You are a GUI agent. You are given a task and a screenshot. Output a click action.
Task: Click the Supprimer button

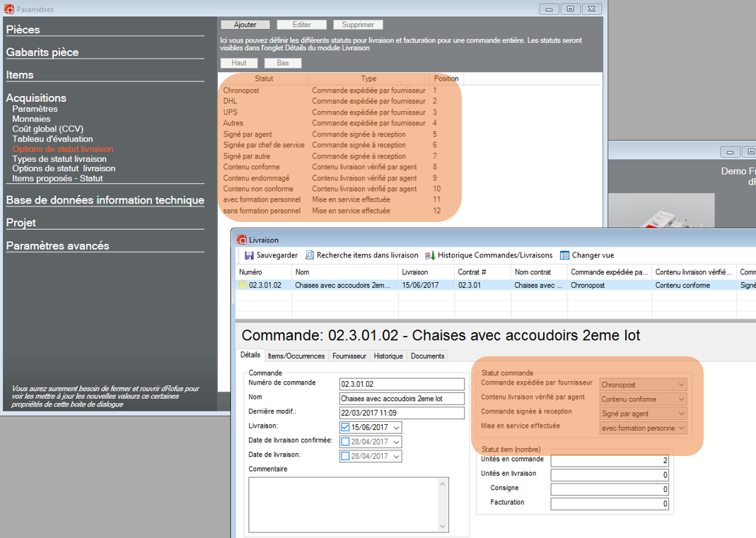pos(358,25)
